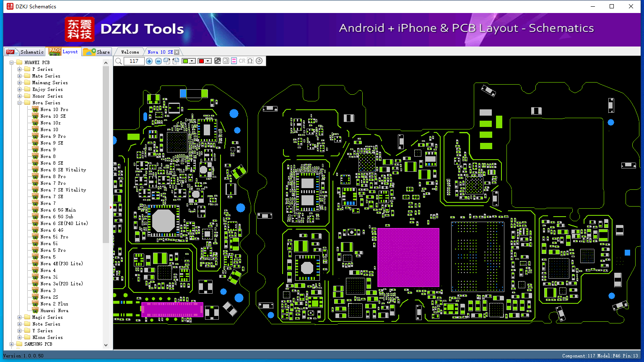Click the rotate-clockwise pages icon
This screenshot has width=644, height=362.
click(x=167, y=61)
